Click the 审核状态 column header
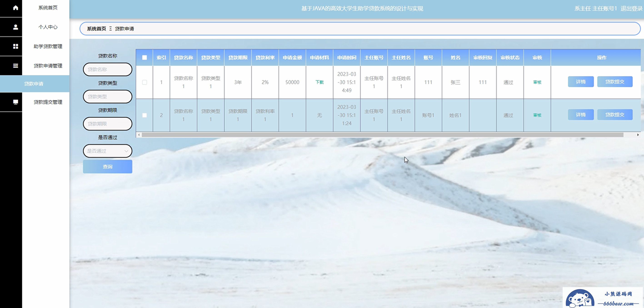This screenshot has height=308, width=644. click(510, 57)
